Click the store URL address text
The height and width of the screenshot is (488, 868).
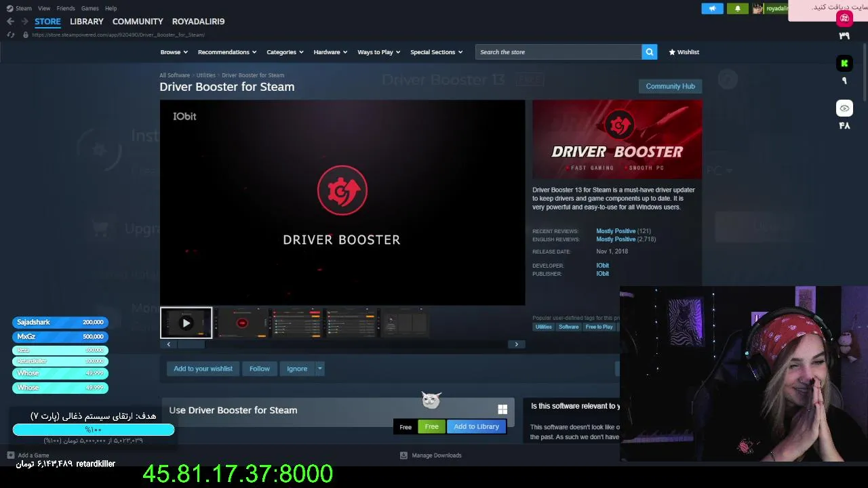(118, 35)
